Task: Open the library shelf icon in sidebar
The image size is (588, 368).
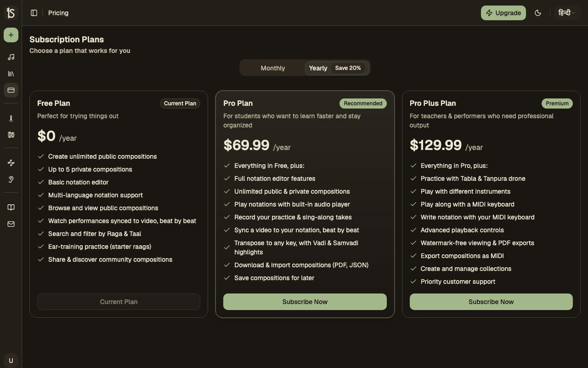Action: [11, 74]
